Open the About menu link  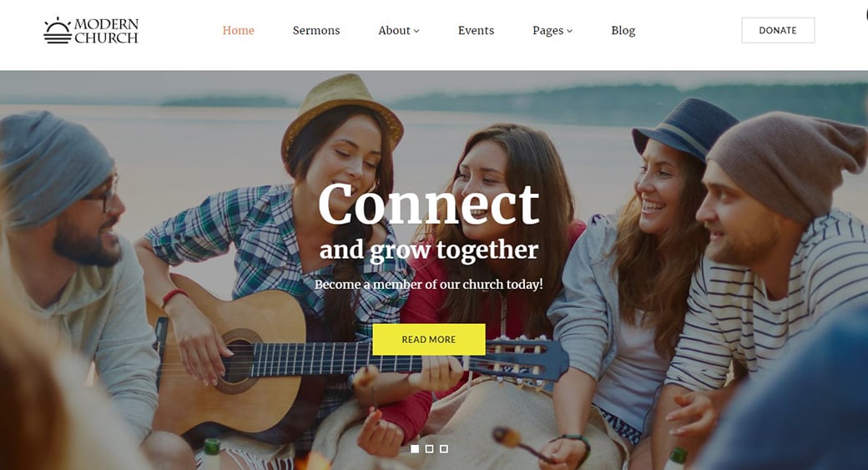[x=394, y=30]
